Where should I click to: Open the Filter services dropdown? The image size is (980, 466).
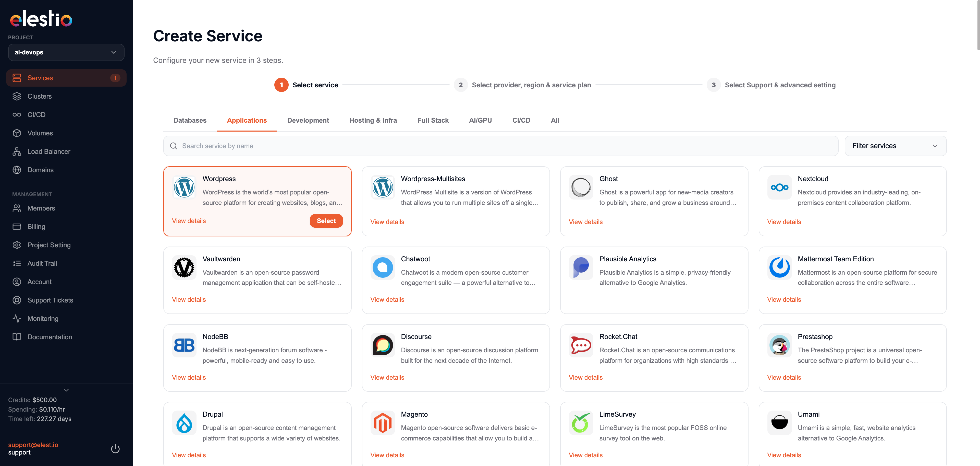[x=895, y=146]
